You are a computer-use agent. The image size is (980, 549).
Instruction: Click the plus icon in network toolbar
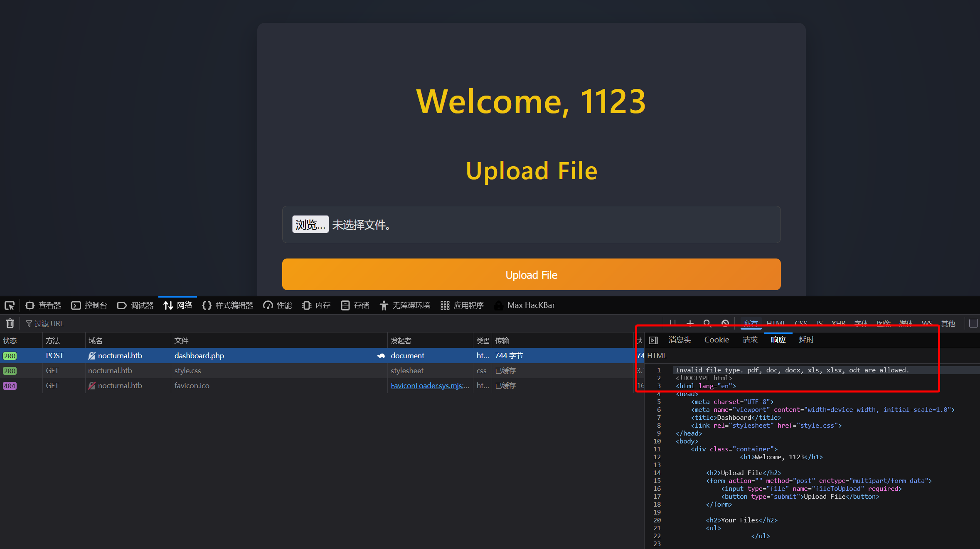(690, 323)
